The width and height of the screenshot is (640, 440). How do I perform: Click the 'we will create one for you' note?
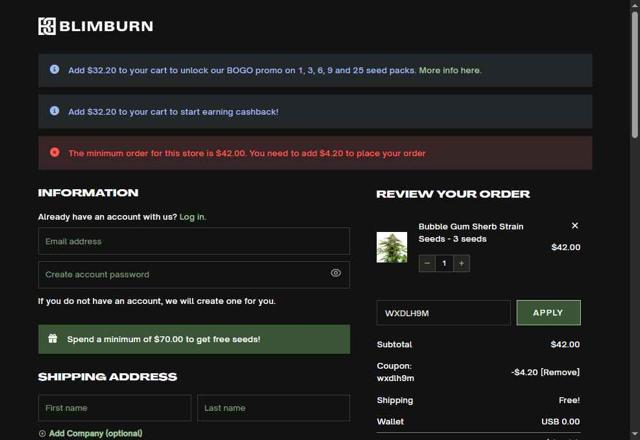157,301
